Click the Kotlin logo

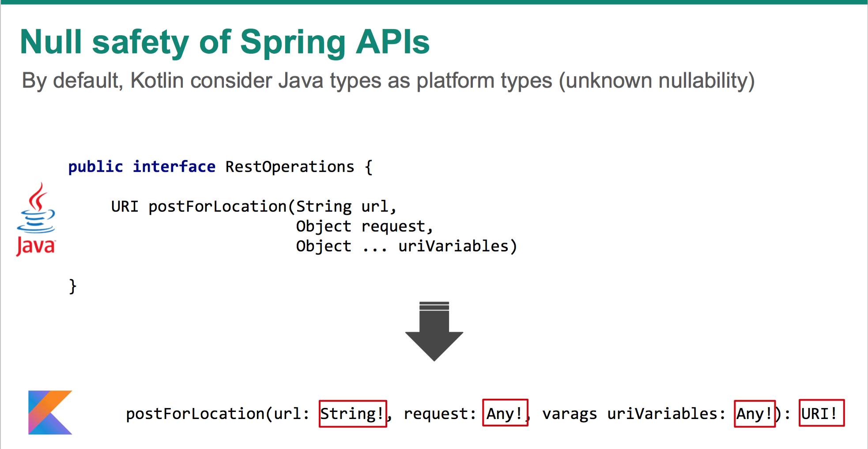pos(50,412)
